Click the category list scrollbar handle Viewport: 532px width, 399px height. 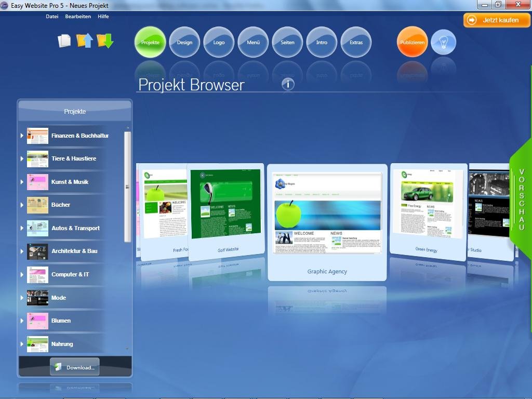[x=127, y=187]
